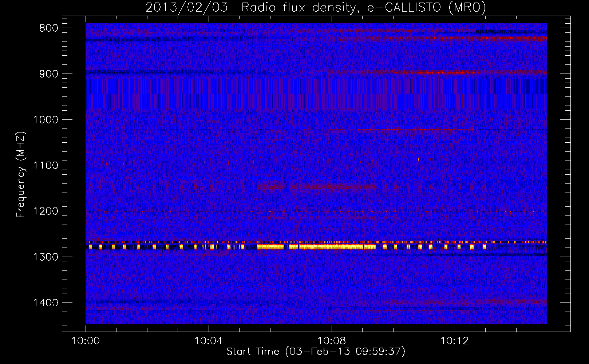Select the '1300' frequency axis label
The height and width of the screenshot is (364, 589).
pos(46,257)
